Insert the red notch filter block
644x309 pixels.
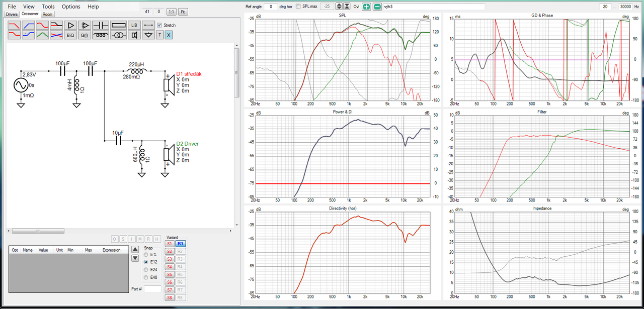point(43,25)
